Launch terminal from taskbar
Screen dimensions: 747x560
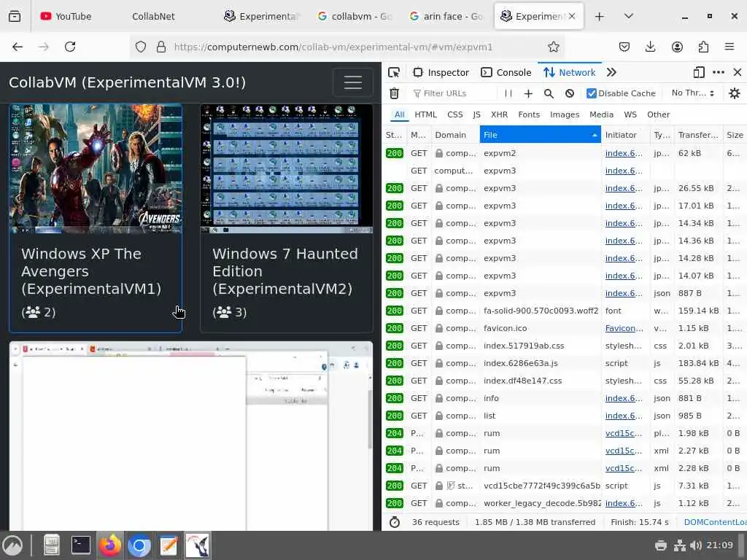pyautogui.click(x=81, y=545)
